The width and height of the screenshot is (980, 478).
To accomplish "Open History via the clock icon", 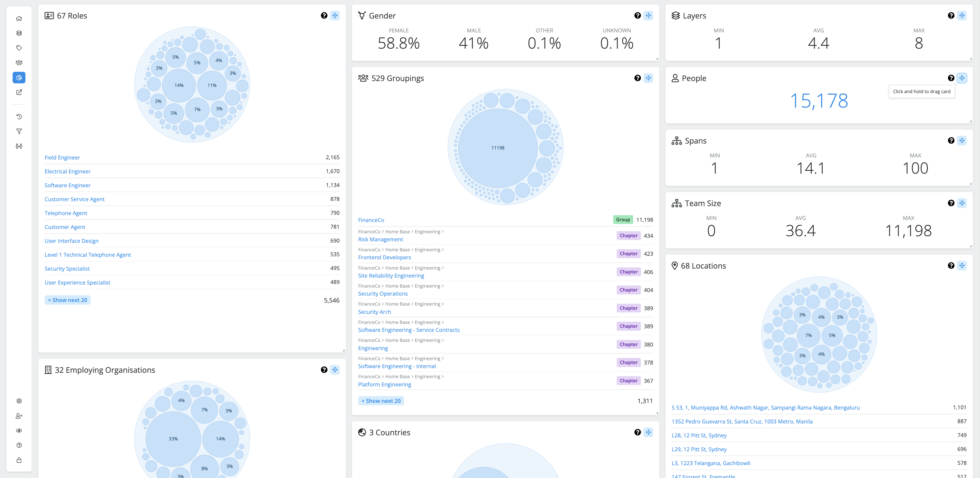I will pos(19,117).
